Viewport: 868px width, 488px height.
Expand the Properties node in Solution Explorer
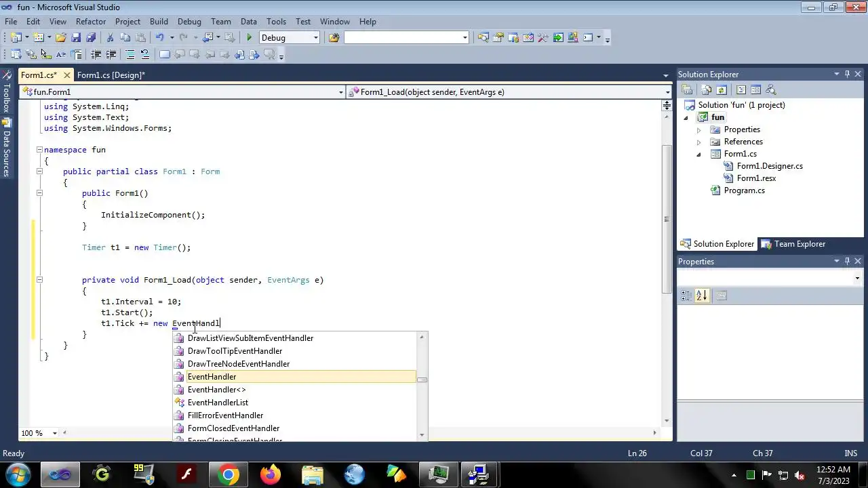point(698,129)
